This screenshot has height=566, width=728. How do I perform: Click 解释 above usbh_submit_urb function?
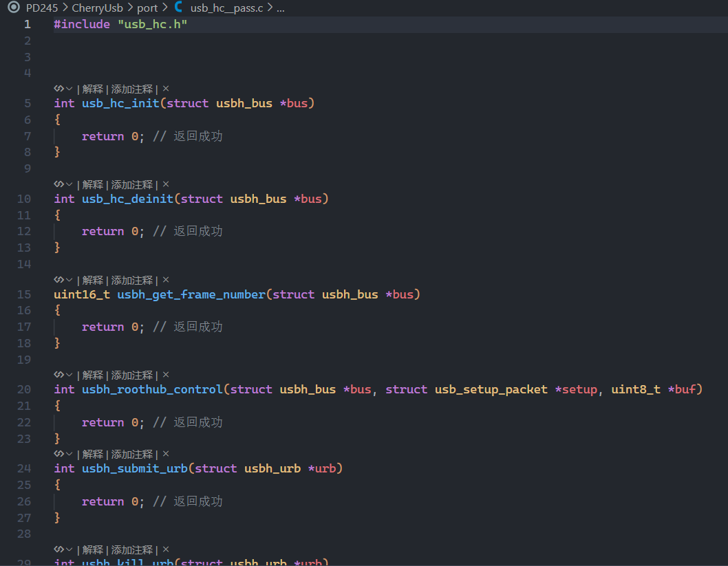[x=92, y=454]
